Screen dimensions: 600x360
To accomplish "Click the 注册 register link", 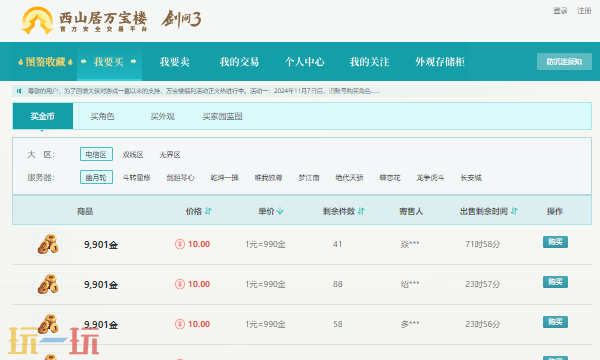I will (584, 11).
